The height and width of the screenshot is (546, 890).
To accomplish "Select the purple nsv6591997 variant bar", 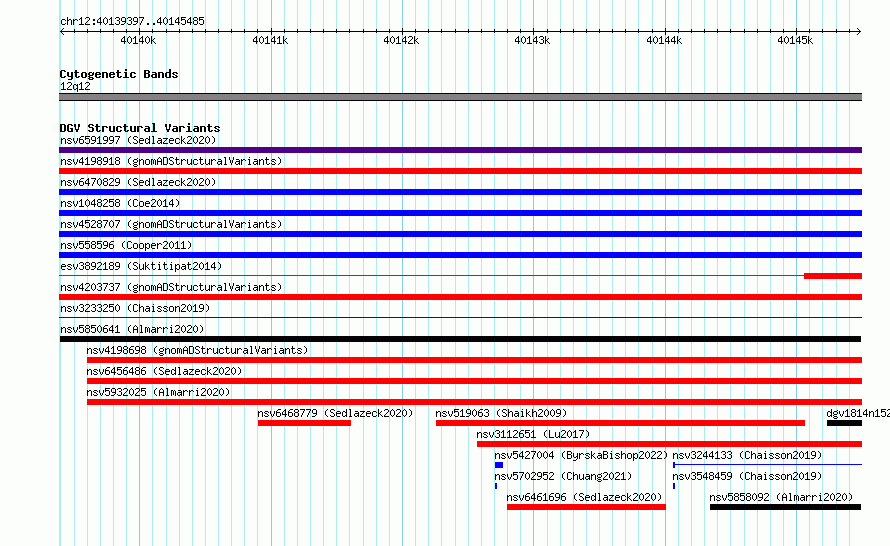I will 460,150.
